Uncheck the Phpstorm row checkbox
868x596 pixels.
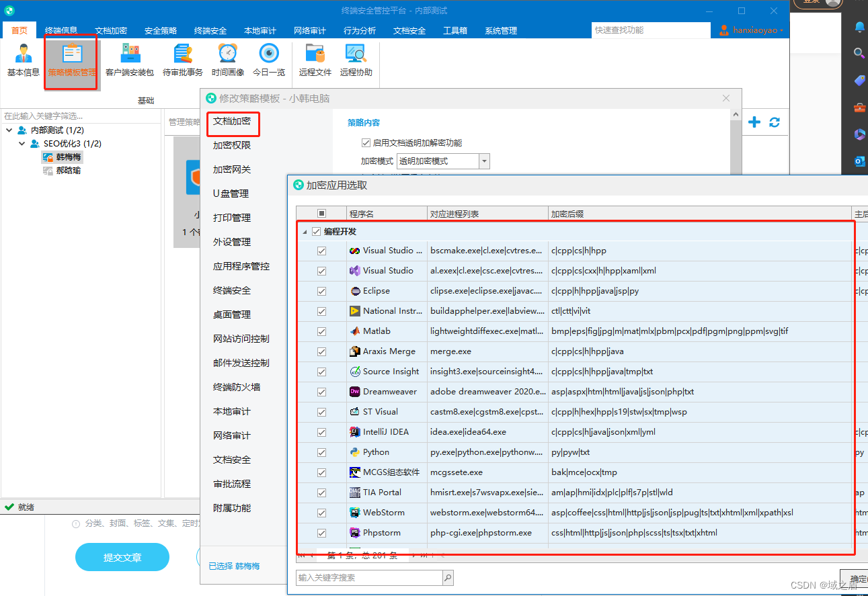coord(321,533)
